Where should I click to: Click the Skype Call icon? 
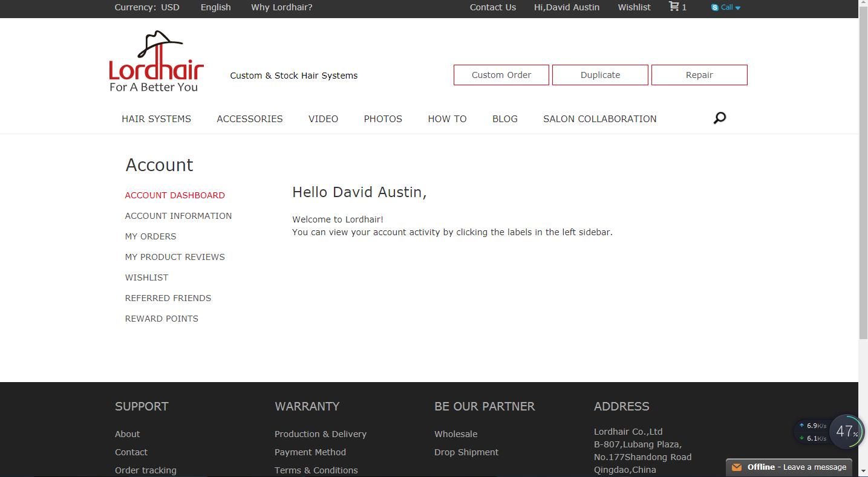[715, 7]
